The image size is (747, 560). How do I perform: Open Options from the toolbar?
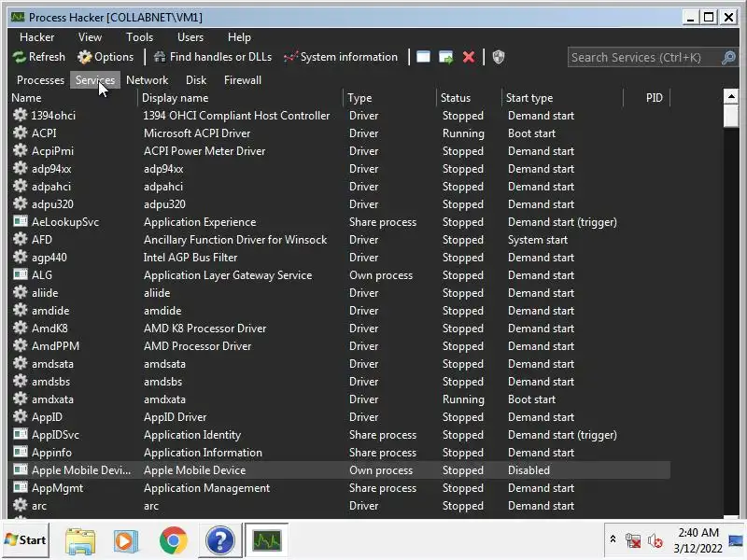(106, 57)
